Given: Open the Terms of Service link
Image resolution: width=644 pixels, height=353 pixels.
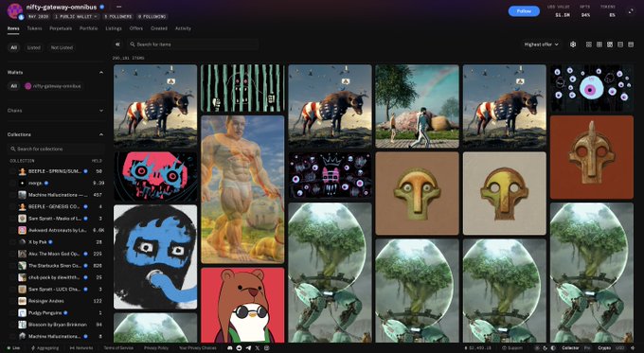Looking at the screenshot, I should click(118, 348).
